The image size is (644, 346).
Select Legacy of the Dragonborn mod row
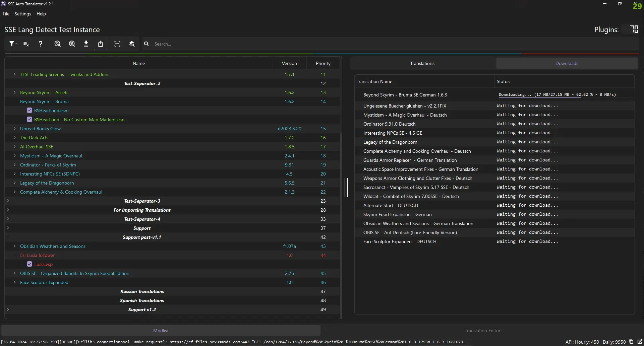[x=172, y=183]
